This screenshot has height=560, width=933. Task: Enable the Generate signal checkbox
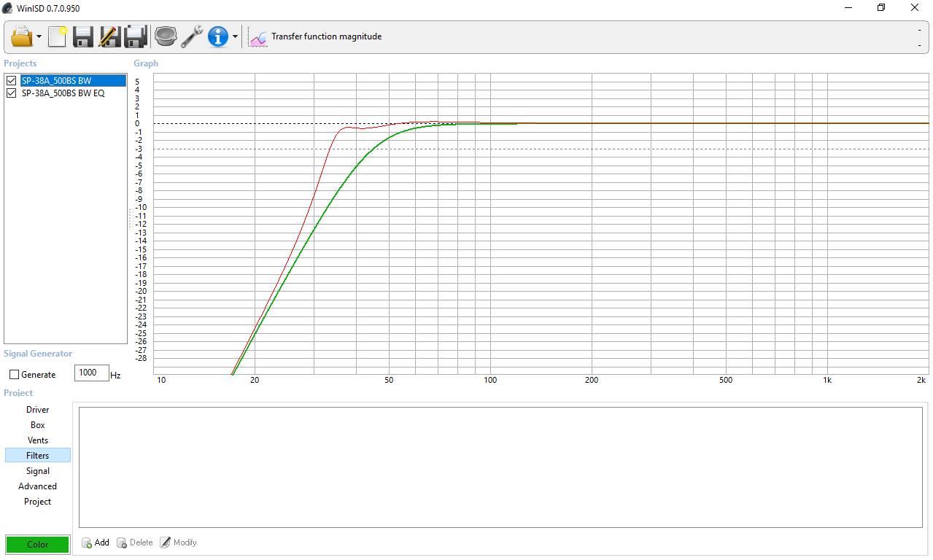point(14,375)
